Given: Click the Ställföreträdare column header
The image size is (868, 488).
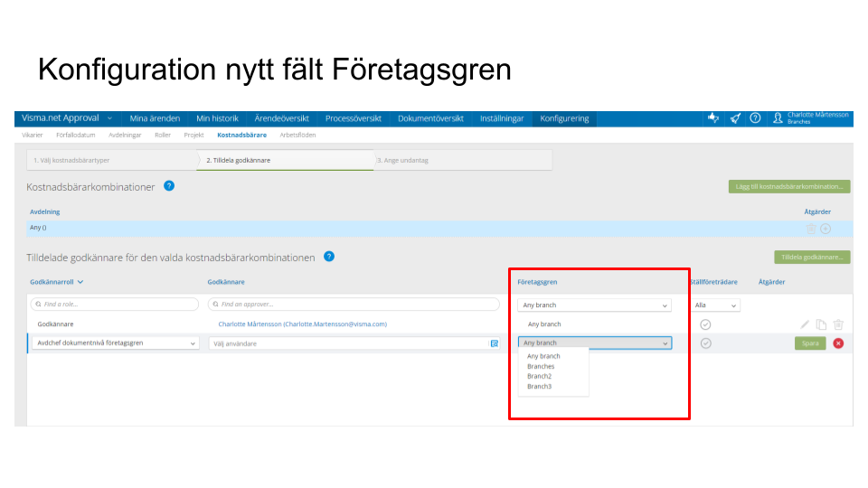Looking at the screenshot, I should (713, 282).
